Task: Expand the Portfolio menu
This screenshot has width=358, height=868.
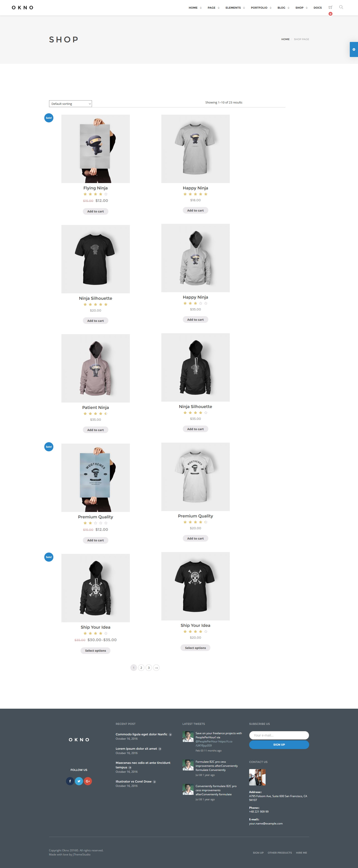Action: [x=261, y=8]
